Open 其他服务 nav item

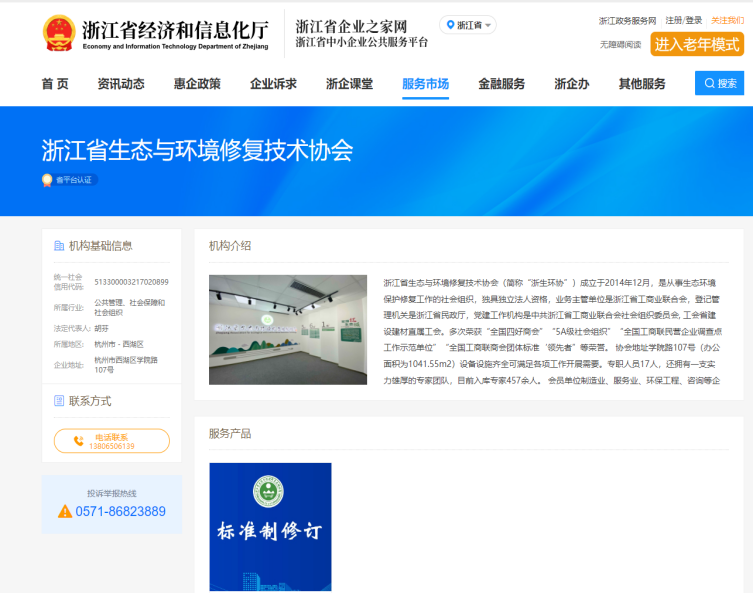pyautogui.click(x=642, y=84)
